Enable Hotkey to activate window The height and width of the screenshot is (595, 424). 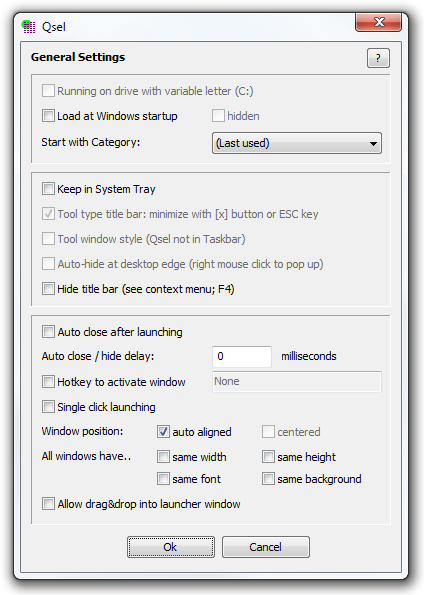(48, 381)
